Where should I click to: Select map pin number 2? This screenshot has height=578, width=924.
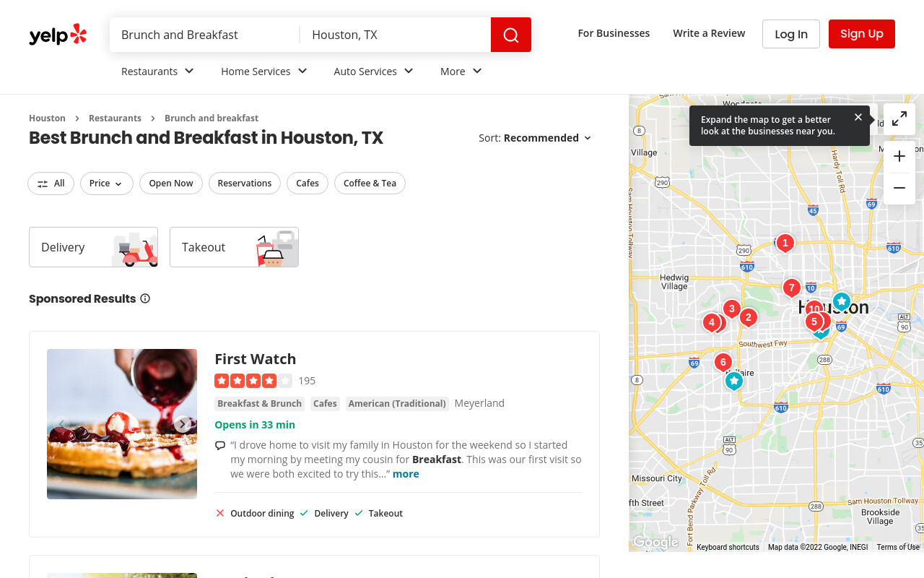tap(749, 317)
